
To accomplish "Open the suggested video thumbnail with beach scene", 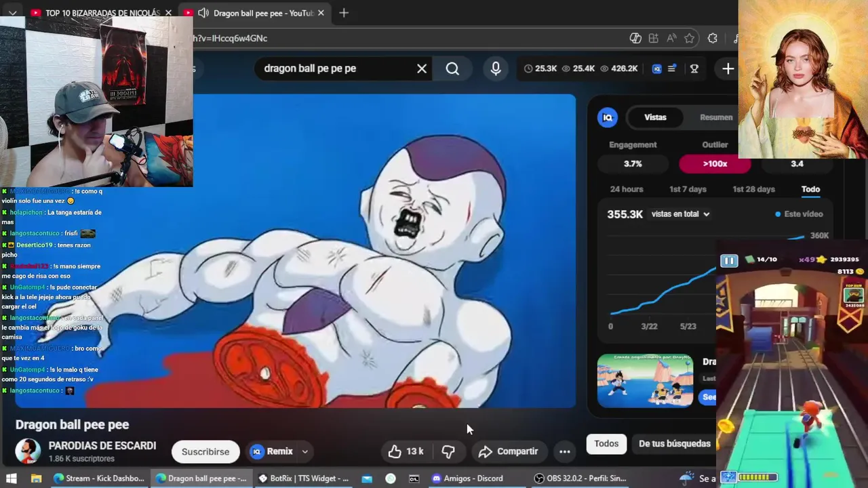I will point(645,380).
